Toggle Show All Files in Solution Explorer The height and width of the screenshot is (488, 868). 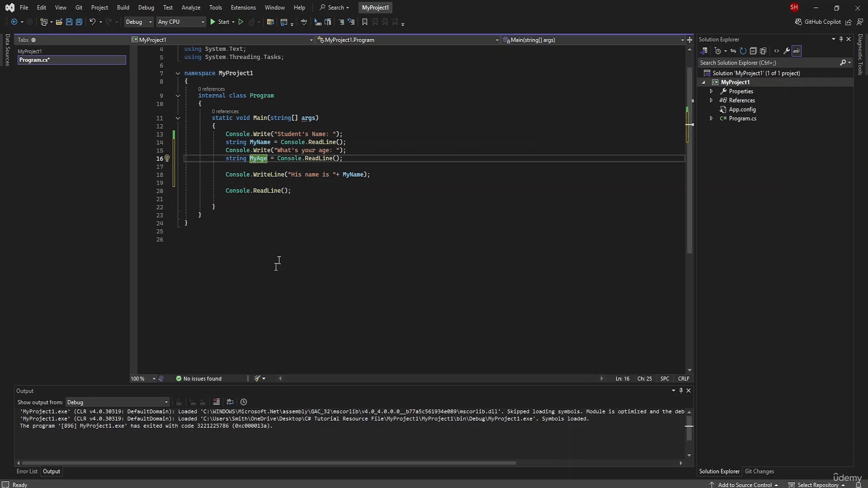(764, 51)
